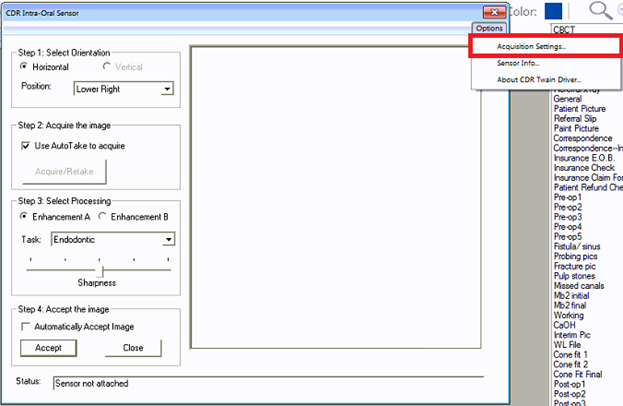
Task: Toggle Automatically Accept Image checkbox
Action: click(x=26, y=327)
